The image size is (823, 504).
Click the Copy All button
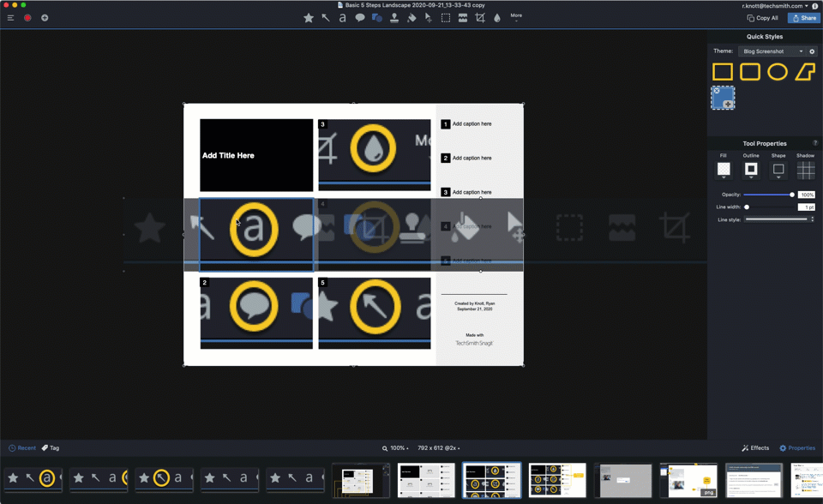point(763,18)
